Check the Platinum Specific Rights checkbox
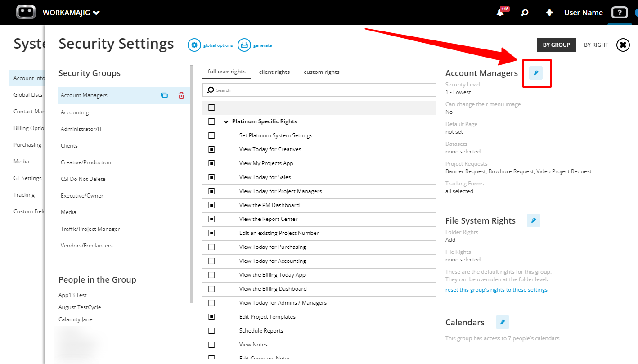Viewport: 638px width, 364px height. tap(211, 121)
